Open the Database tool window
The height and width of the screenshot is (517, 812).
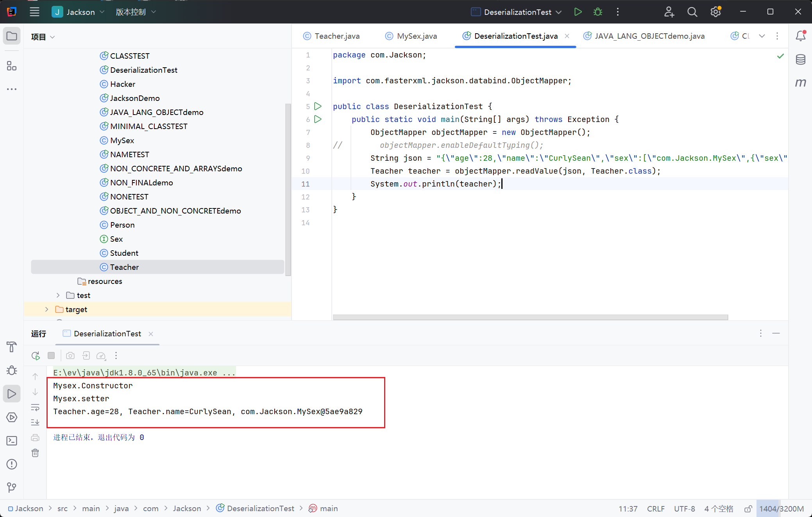click(800, 59)
